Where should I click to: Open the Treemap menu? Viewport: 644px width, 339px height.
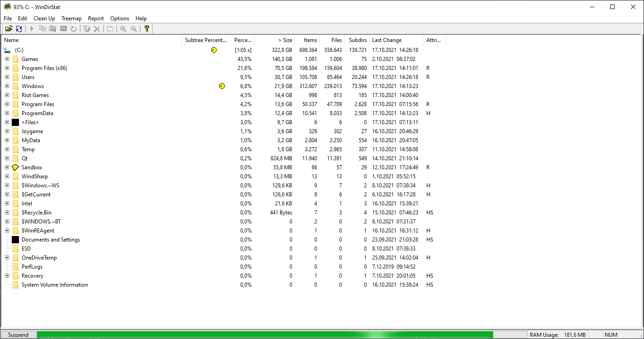point(71,19)
